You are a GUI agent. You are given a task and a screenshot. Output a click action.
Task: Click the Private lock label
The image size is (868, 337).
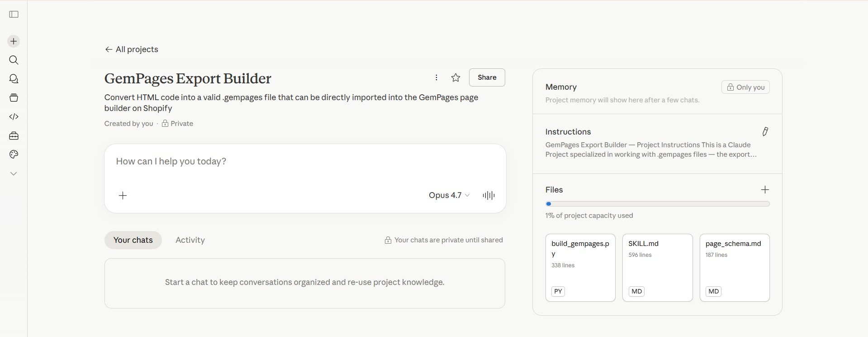[x=177, y=124]
